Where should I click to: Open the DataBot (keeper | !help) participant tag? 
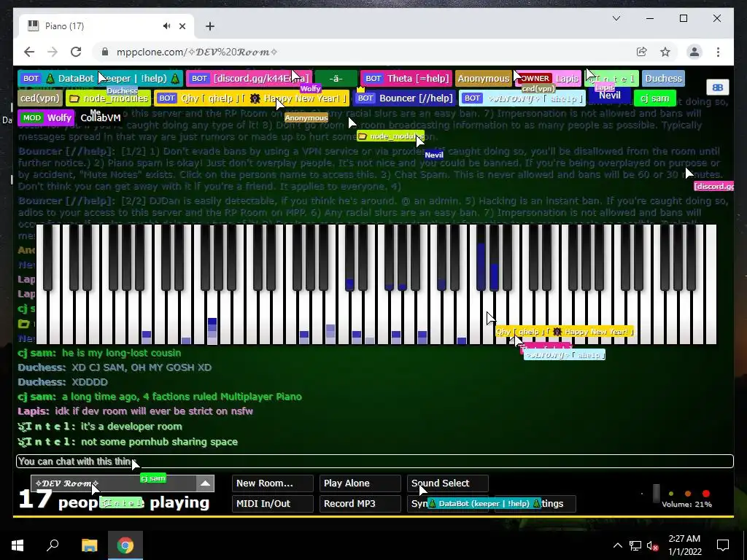(100, 79)
